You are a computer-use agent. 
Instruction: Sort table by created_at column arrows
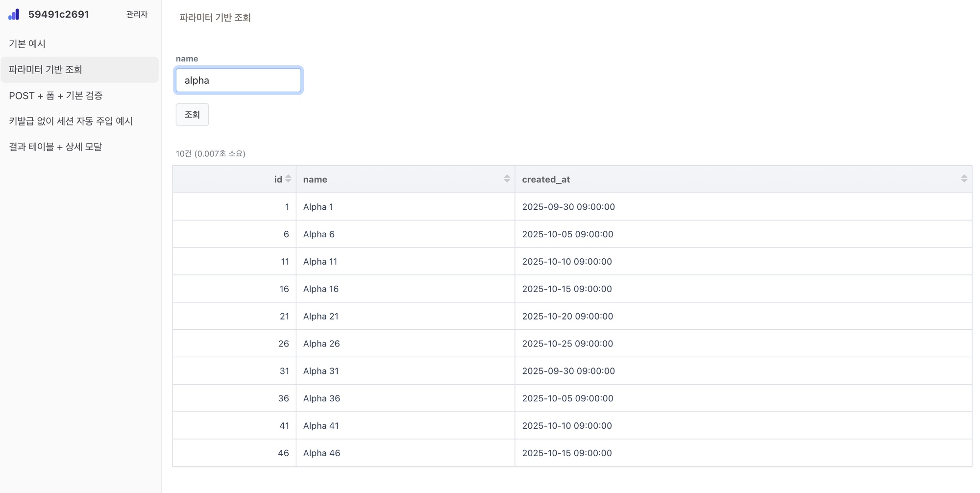click(x=963, y=179)
